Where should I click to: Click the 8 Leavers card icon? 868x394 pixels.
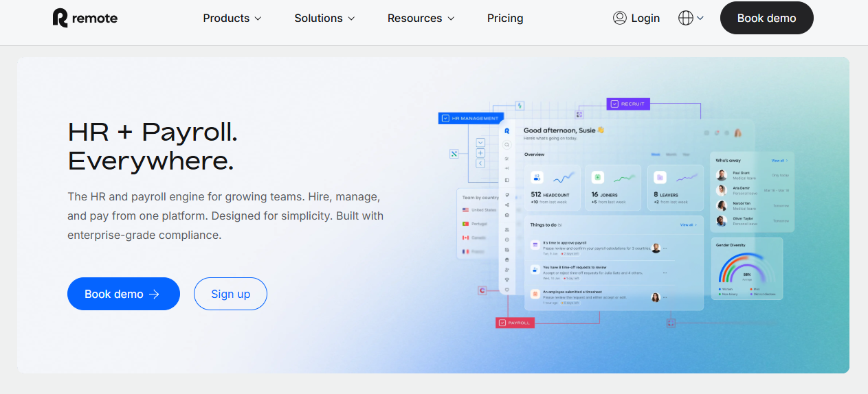(660, 177)
